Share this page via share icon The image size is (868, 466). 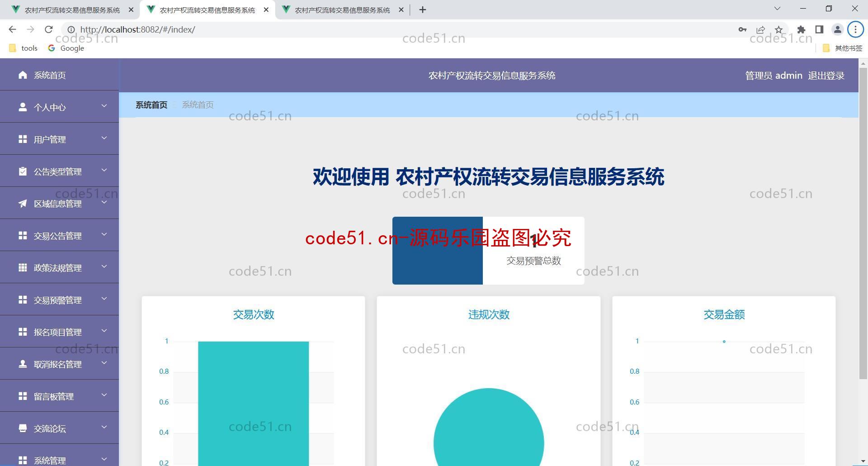(x=760, y=29)
